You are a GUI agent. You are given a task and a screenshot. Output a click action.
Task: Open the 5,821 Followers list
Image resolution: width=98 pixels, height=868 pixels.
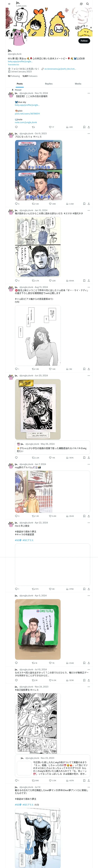(30, 76)
